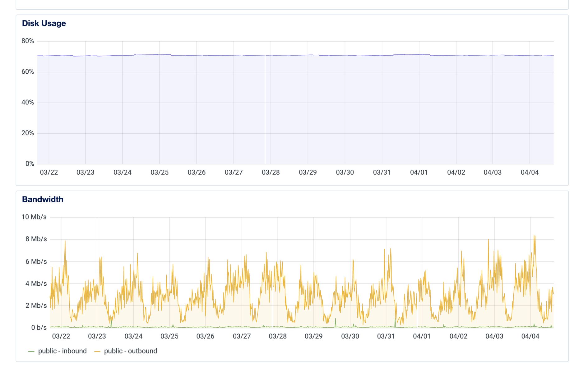
Task: Click 04/04 date on Disk Usage chart
Action: 530,173
